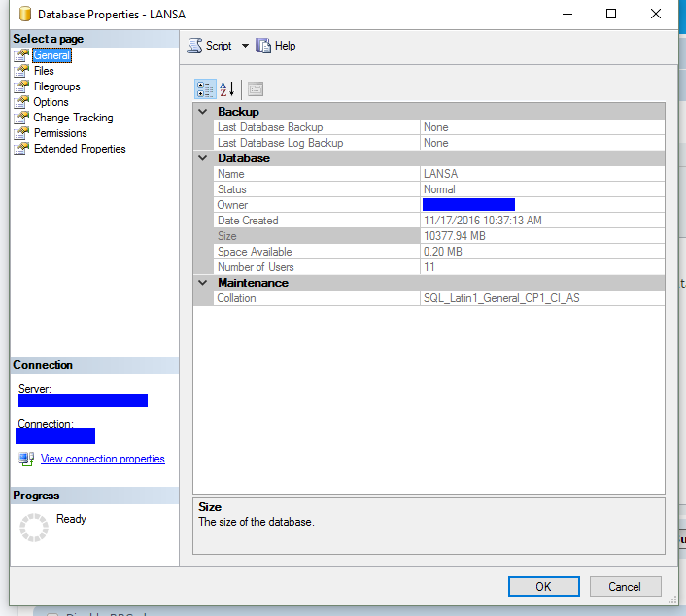This screenshot has height=616, width=686.
Task: Click the Change Tracking page icon
Action: [21, 118]
